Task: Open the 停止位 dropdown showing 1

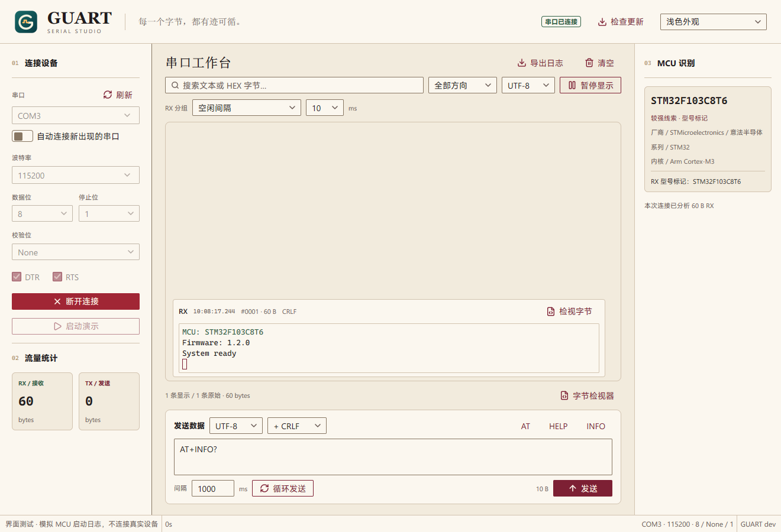Action: click(109, 213)
